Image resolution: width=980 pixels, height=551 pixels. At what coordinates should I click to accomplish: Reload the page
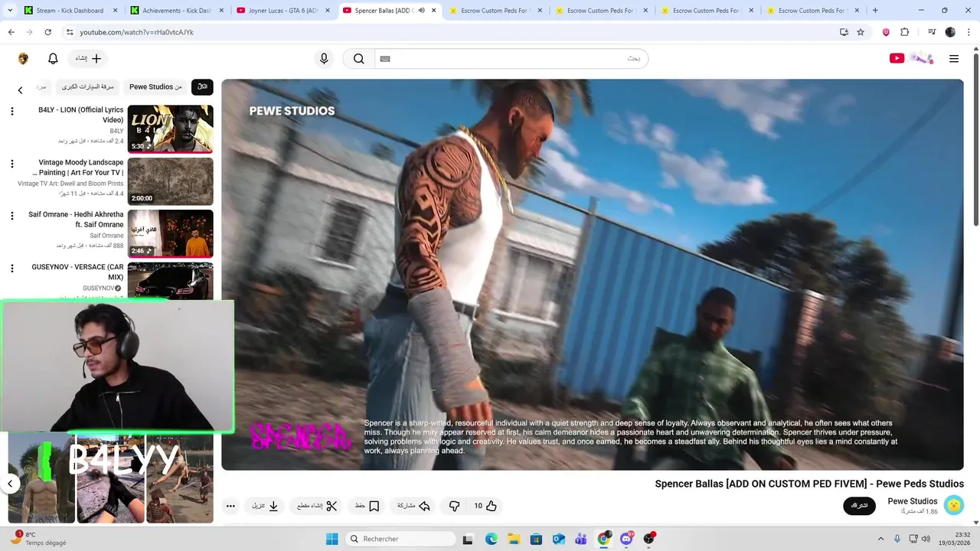pyautogui.click(x=48, y=32)
